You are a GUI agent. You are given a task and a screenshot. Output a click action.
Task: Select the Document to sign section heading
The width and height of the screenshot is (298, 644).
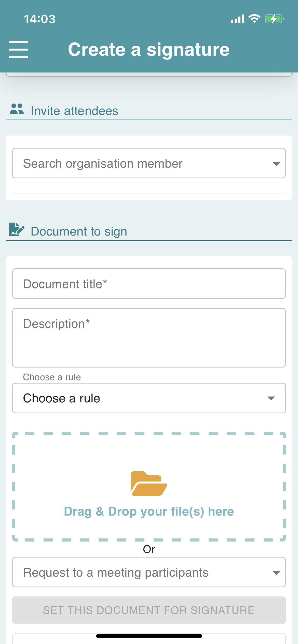tap(79, 231)
